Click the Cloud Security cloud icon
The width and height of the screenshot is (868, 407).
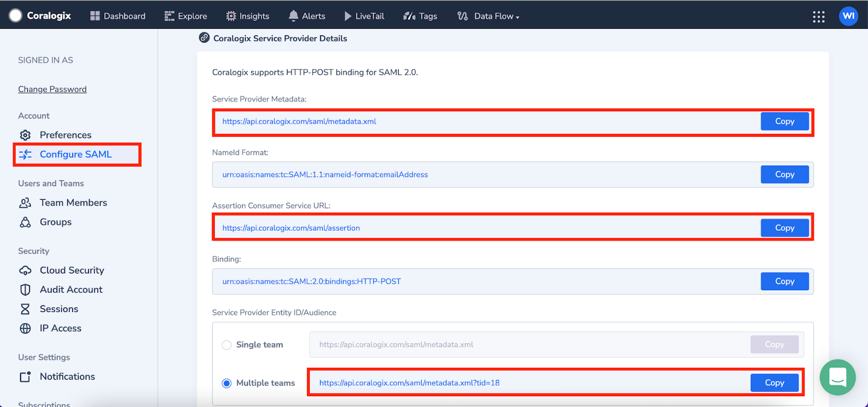pyautogui.click(x=25, y=271)
